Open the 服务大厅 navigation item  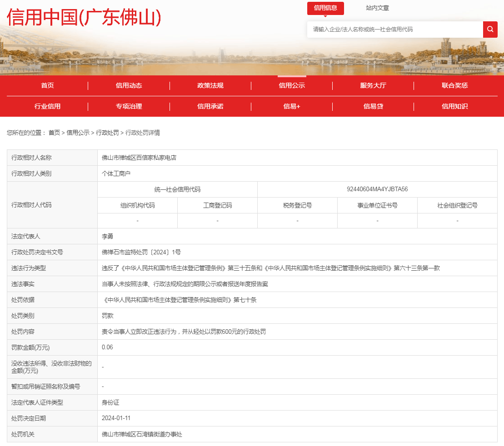coord(373,85)
